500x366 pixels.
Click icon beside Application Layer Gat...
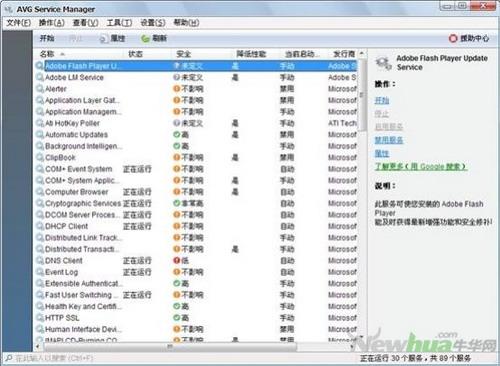[40, 100]
